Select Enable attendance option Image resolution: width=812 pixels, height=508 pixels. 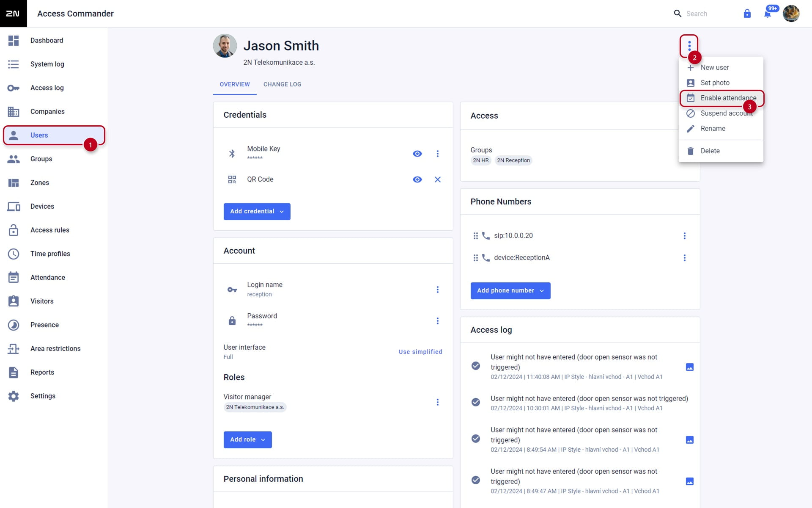click(721, 98)
